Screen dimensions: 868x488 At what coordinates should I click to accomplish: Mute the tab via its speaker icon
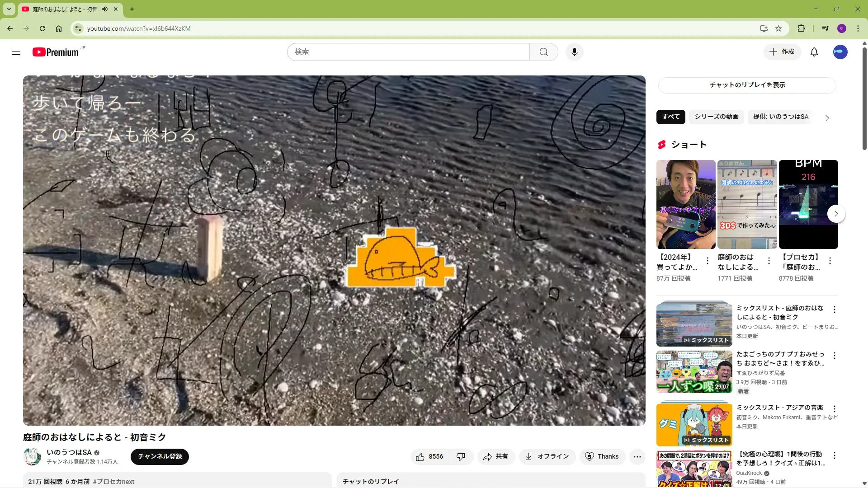(105, 9)
